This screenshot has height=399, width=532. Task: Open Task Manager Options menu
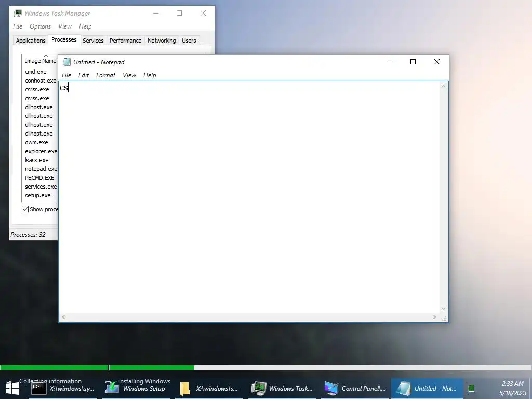tap(40, 26)
